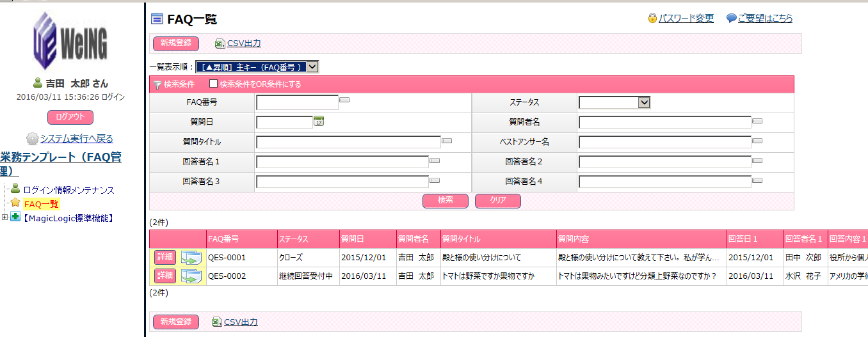The height and width of the screenshot is (337, 868).
Task: Open ログイン情報メンテナンス in the sidebar menu
Action: coord(68,190)
